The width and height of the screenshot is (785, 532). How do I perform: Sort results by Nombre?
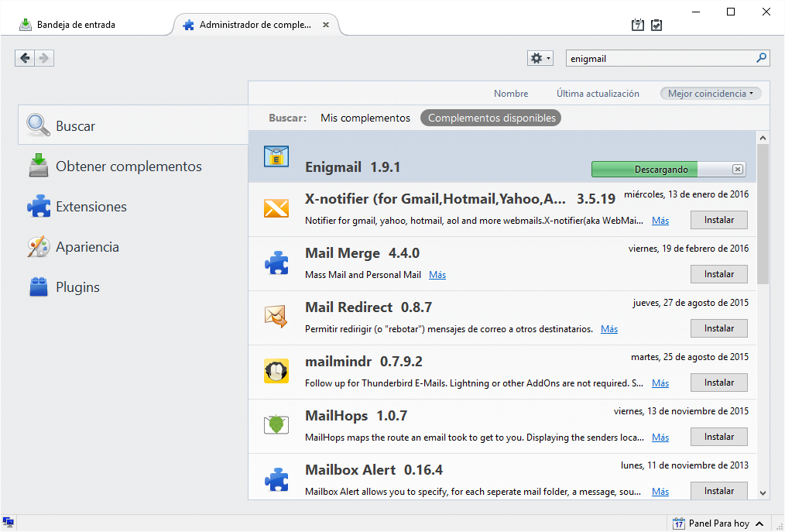click(x=511, y=94)
